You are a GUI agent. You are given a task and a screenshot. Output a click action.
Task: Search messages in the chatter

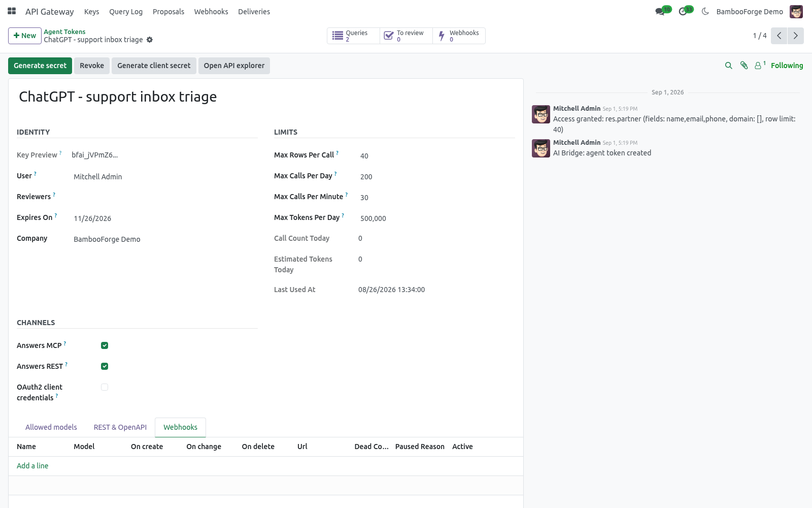coord(729,66)
